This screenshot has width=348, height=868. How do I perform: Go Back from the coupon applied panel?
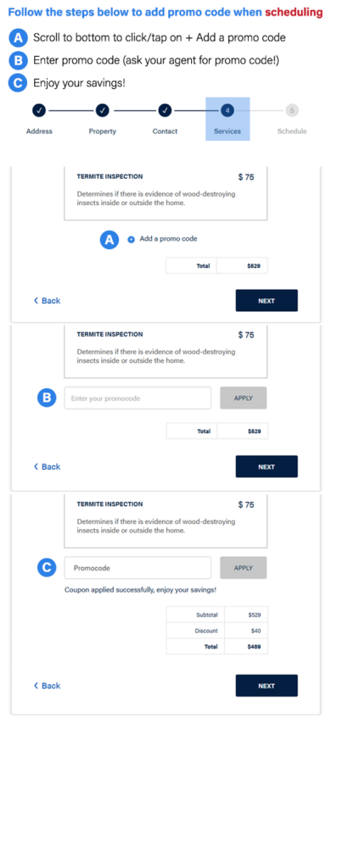point(47,686)
